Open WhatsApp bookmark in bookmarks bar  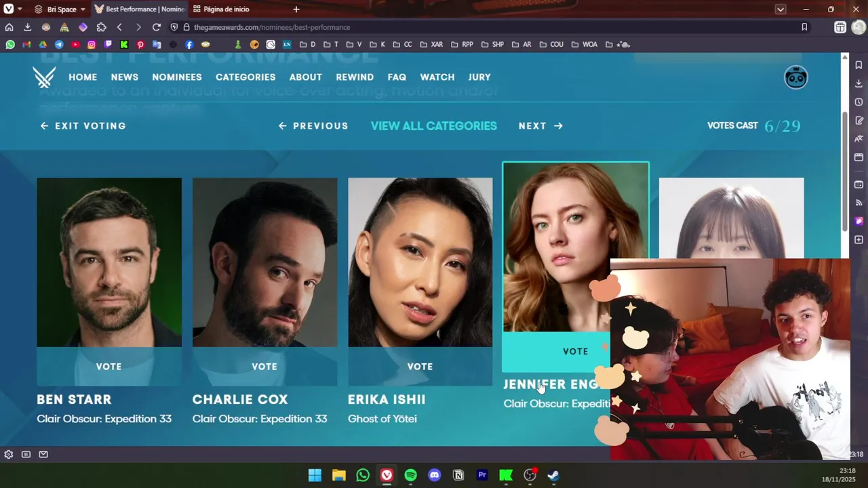[10, 45]
